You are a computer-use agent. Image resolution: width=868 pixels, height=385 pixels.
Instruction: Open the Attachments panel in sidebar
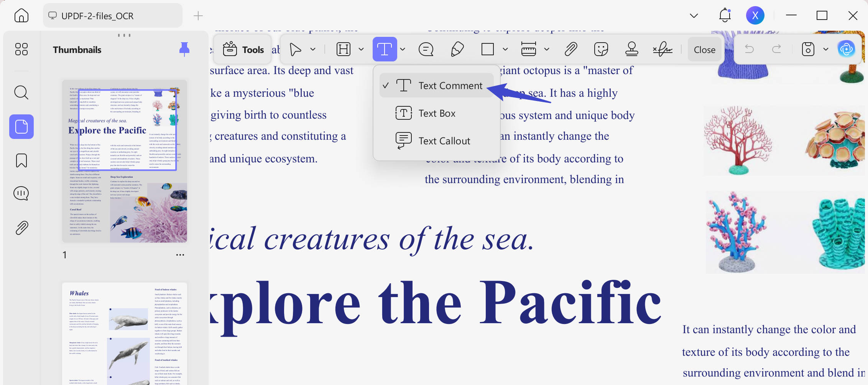21,228
